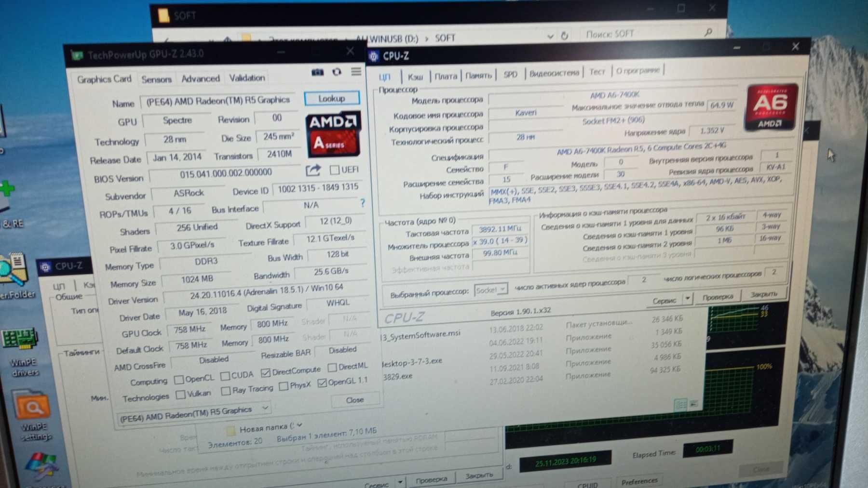
Task: Click the Bus Interface question mark
Action: coord(363,203)
